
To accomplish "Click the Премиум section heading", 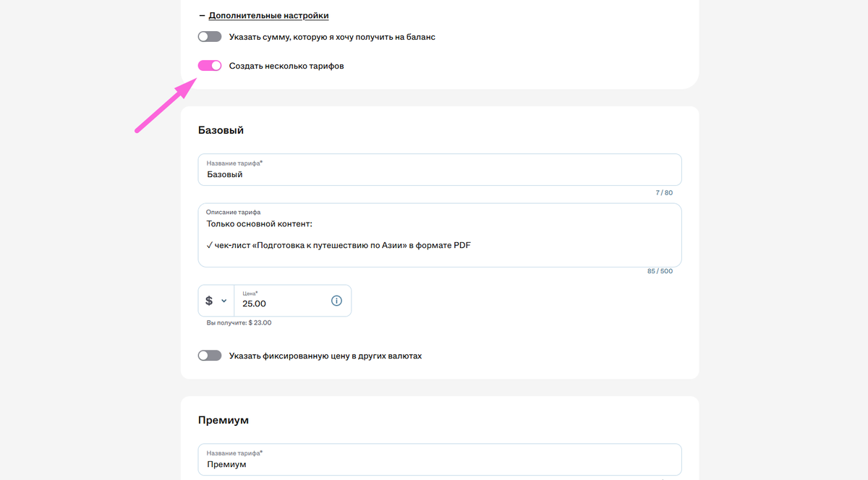I will pyautogui.click(x=223, y=420).
